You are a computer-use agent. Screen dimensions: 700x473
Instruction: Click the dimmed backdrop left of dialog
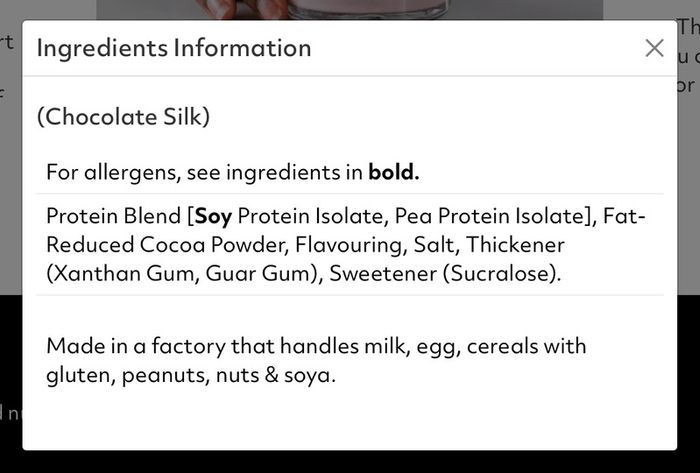coord(11,147)
